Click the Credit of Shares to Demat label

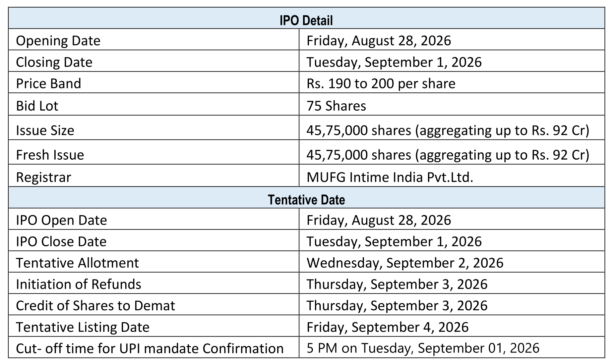(x=95, y=305)
